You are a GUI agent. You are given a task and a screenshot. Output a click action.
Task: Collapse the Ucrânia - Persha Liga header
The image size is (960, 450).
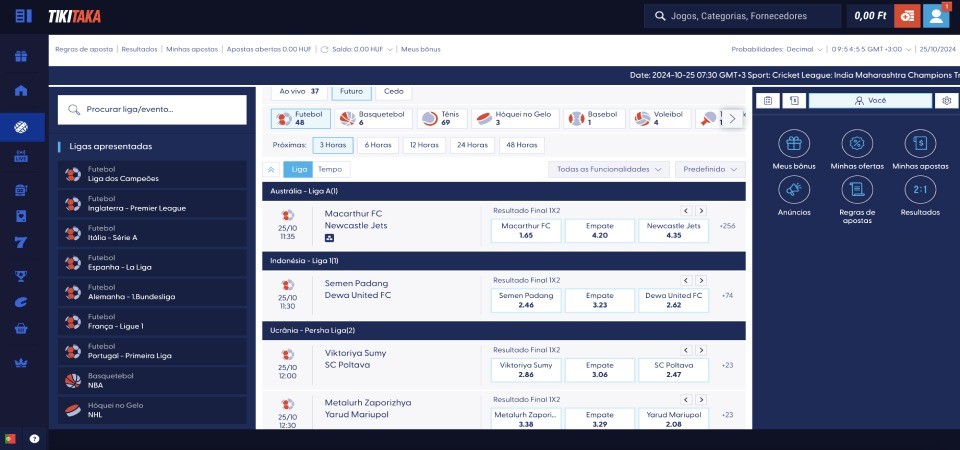(x=504, y=331)
